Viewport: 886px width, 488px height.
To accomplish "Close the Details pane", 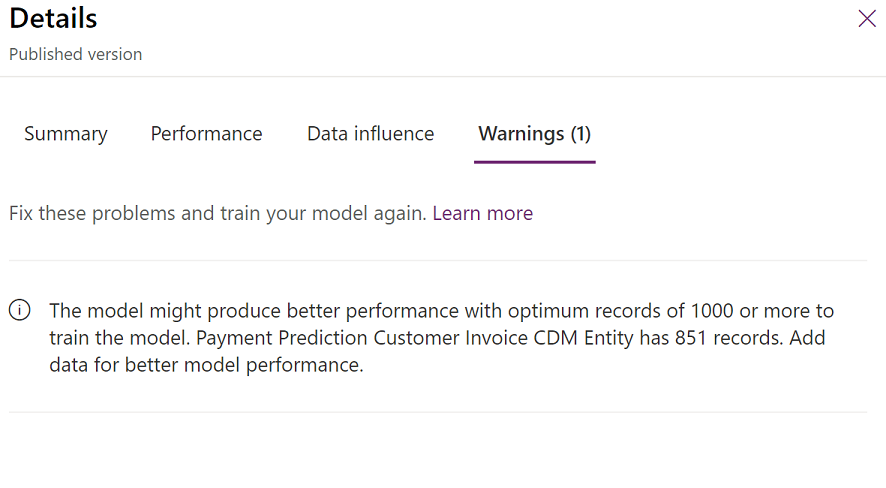I will click(x=866, y=19).
